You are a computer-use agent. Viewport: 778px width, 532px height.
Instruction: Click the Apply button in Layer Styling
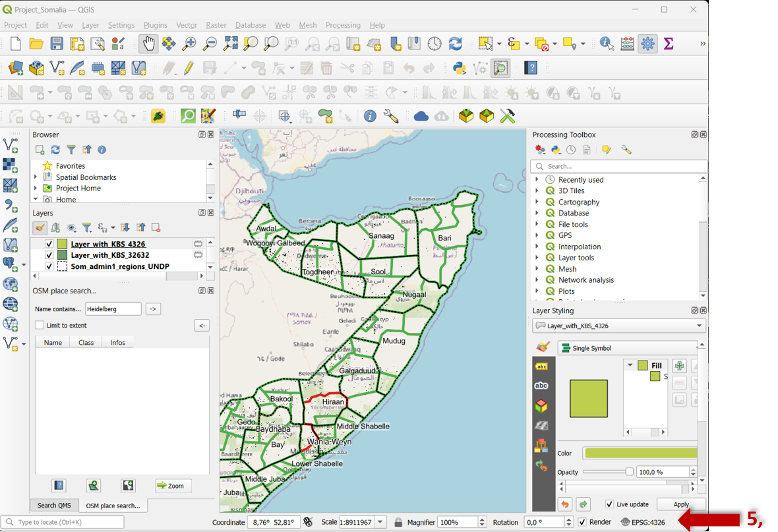coord(681,504)
